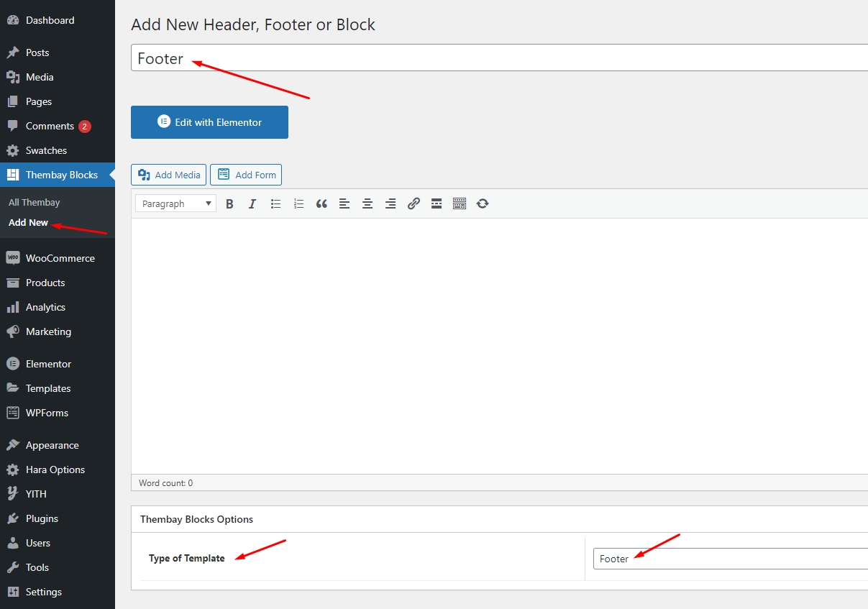Open WooCommerce in the sidebar

[60, 258]
